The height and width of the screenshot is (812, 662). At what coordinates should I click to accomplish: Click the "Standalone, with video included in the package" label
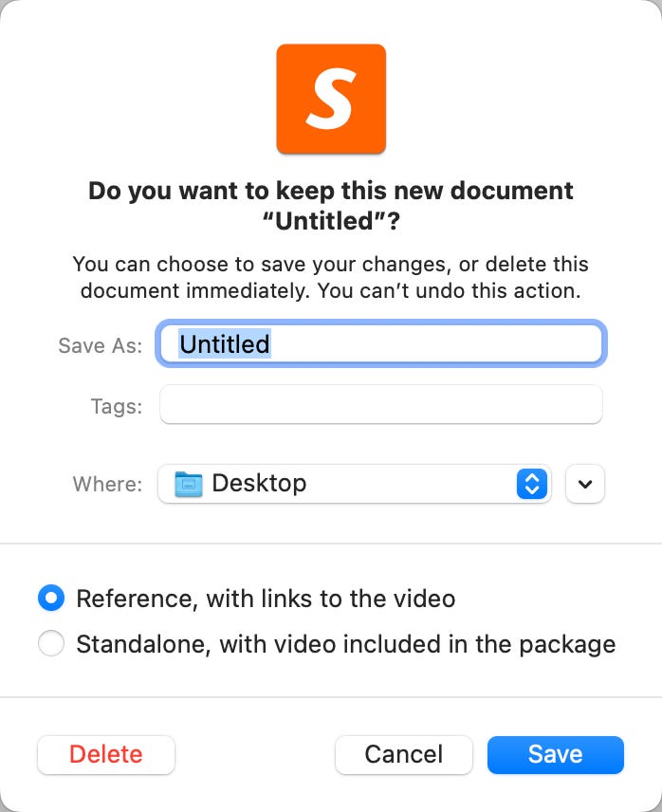(x=346, y=645)
